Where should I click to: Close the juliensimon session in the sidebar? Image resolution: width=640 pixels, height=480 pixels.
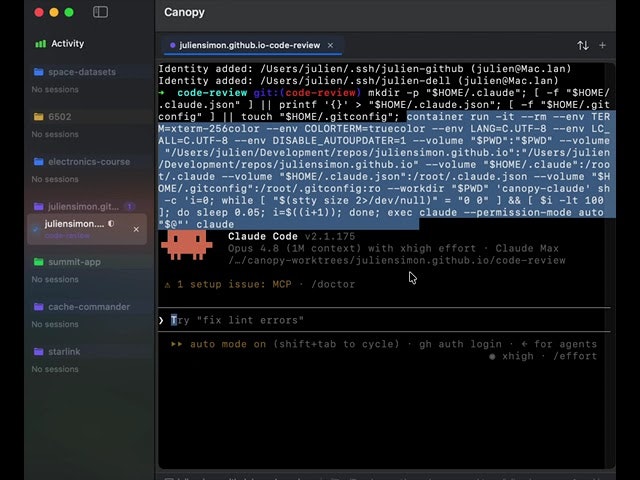pyautogui.click(x=136, y=229)
